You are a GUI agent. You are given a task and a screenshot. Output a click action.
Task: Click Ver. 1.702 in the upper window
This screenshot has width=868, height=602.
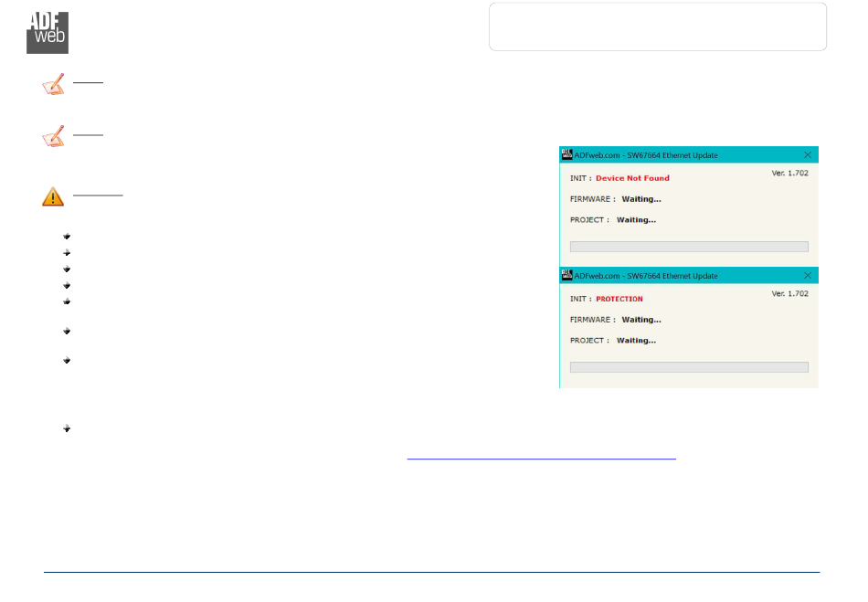[789, 173]
